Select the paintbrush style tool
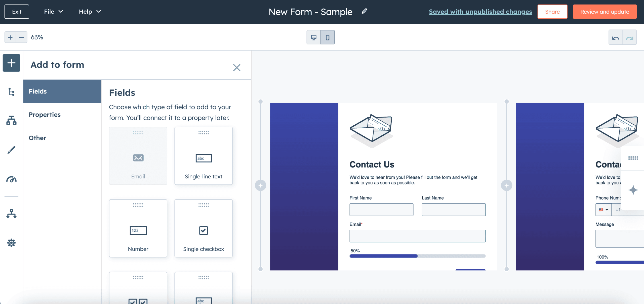 tap(11, 150)
